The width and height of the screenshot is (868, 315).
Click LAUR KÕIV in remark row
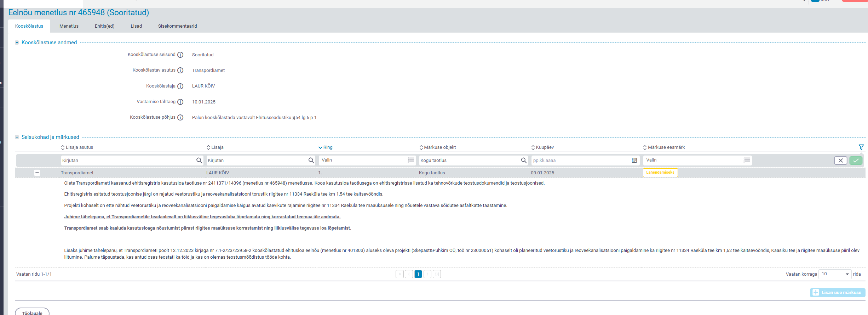pyautogui.click(x=218, y=173)
